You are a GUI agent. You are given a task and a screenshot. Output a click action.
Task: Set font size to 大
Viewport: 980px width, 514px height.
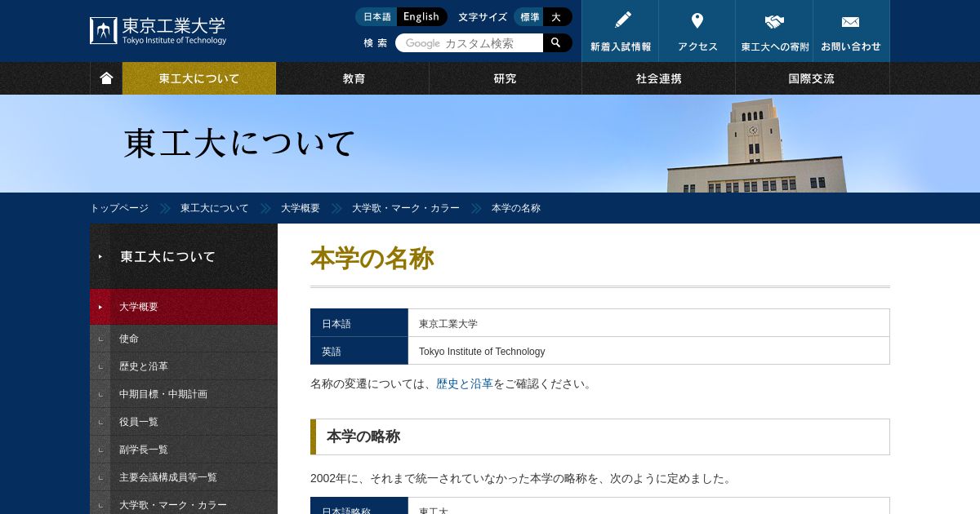[x=557, y=17]
